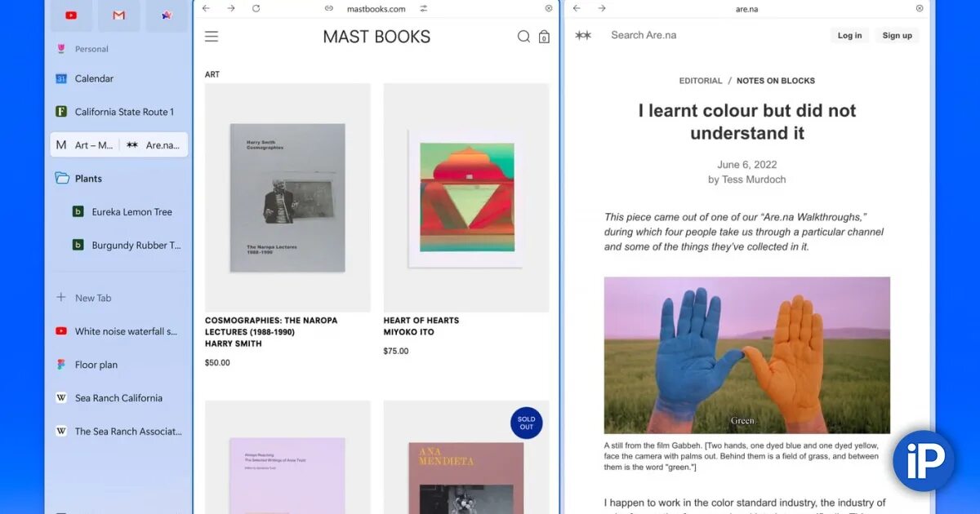Select the Are.na split tab

[154, 145]
